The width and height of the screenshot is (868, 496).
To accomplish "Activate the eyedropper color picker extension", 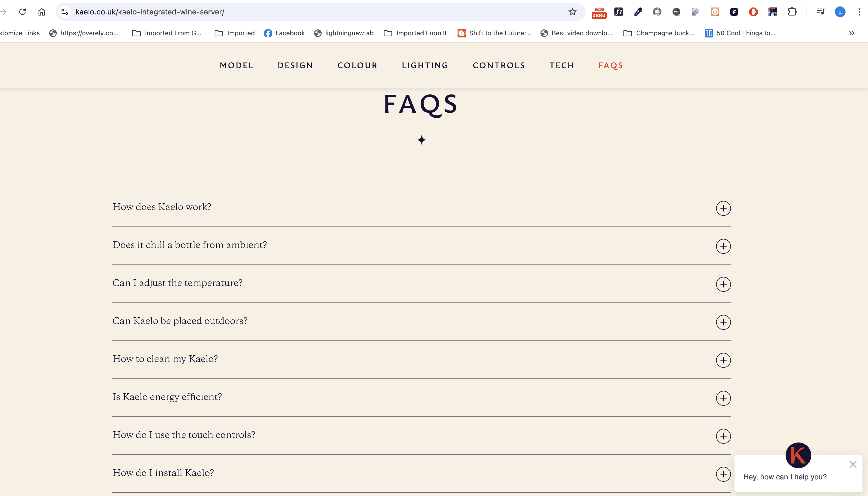I will [638, 12].
